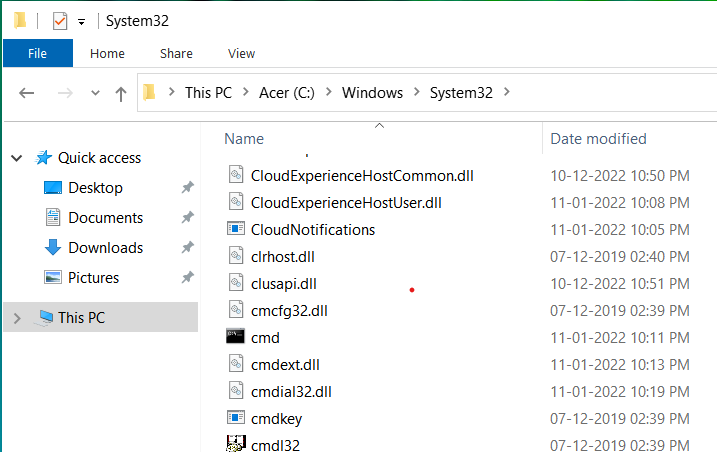The width and height of the screenshot is (717, 452).
Task: Click the cmdext.dll file icon
Action: pos(235,364)
